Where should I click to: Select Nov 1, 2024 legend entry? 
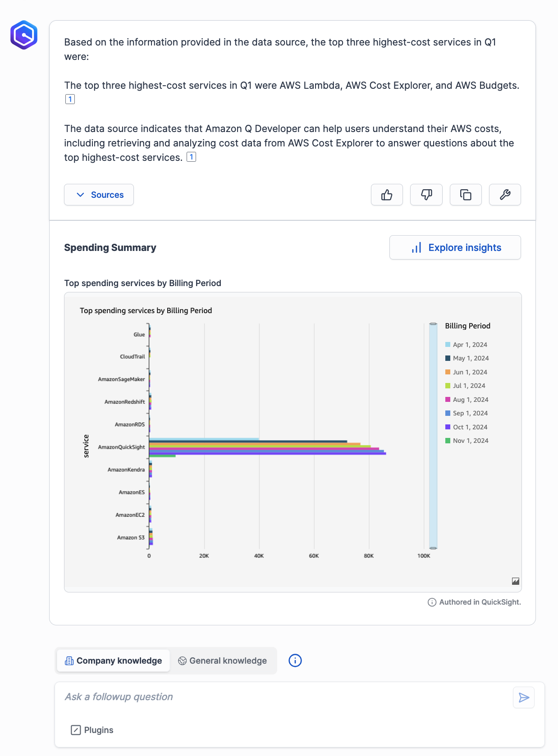467,441
